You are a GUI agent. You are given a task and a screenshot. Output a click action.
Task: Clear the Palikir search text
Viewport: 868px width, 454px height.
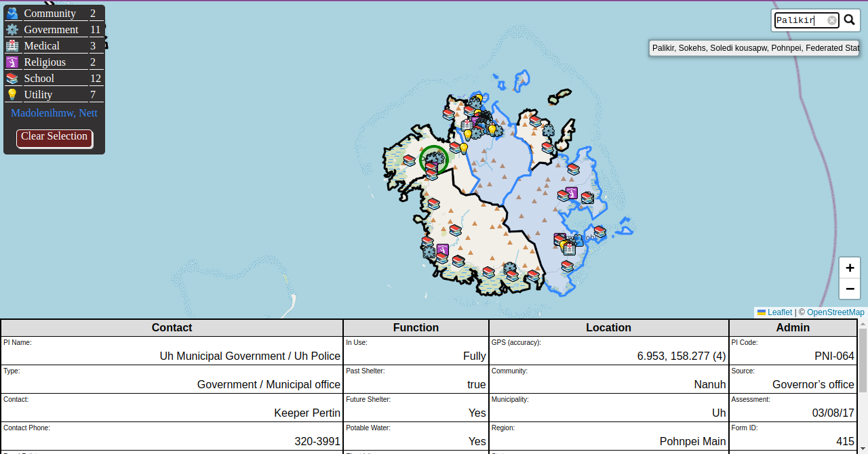(x=832, y=20)
